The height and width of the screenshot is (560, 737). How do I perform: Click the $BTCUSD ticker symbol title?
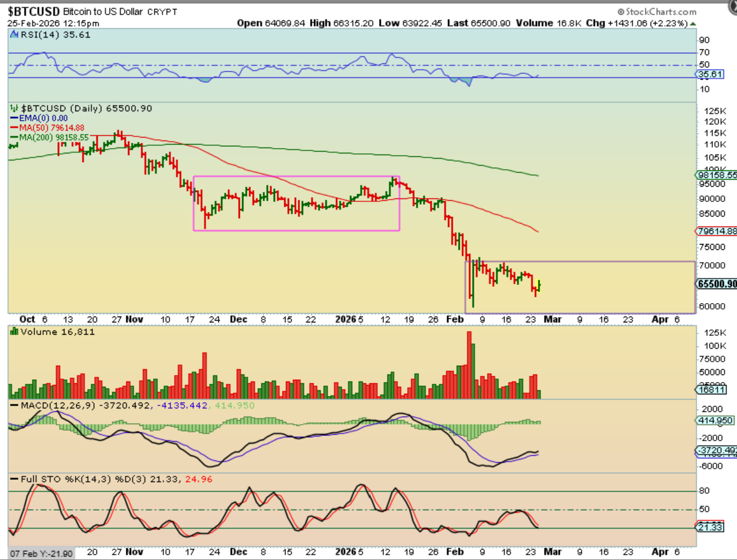coord(33,12)
